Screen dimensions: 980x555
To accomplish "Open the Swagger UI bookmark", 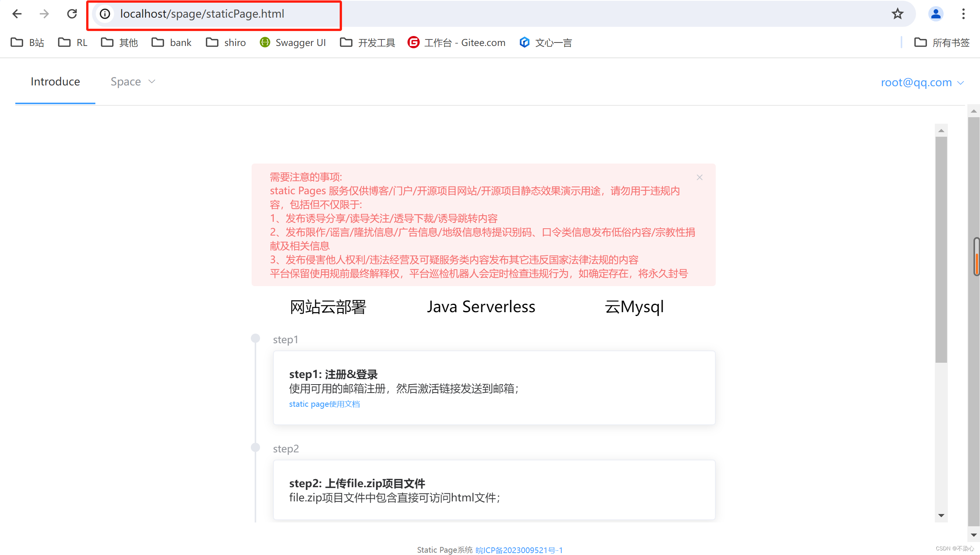I will click(293, 43).
